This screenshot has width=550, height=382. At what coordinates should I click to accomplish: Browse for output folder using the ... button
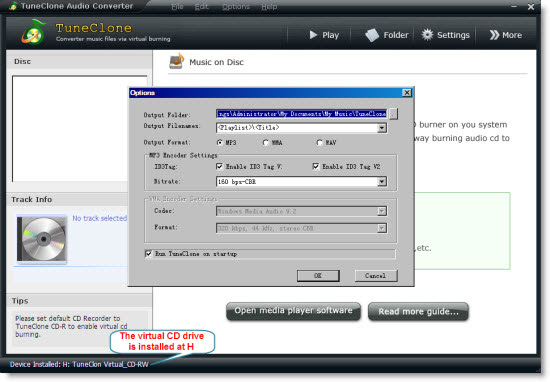[394, 114]
